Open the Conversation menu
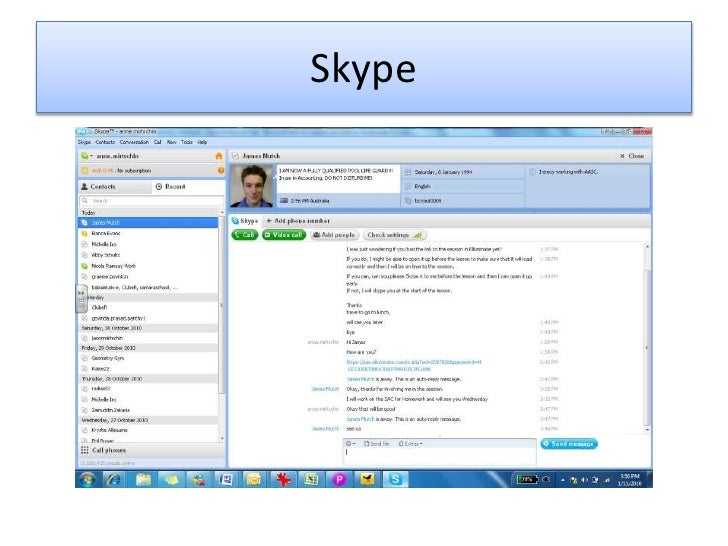 (x=134, y=142)
